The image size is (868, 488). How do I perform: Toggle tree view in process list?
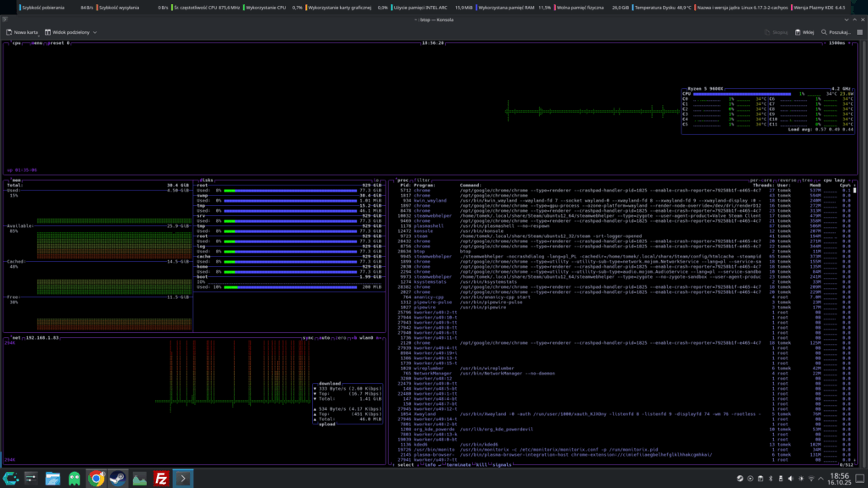(x=806, y=180)
